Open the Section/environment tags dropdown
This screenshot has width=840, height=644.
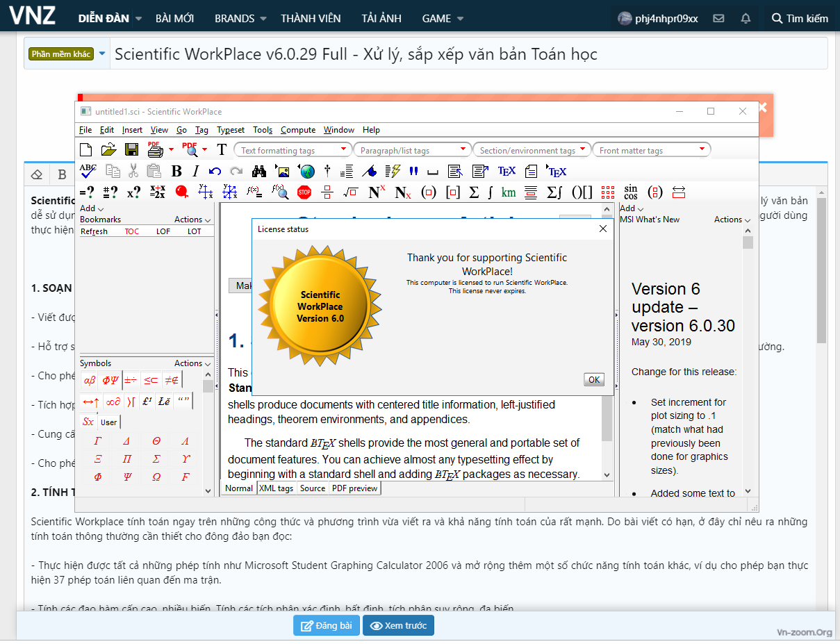click(532, 150)
